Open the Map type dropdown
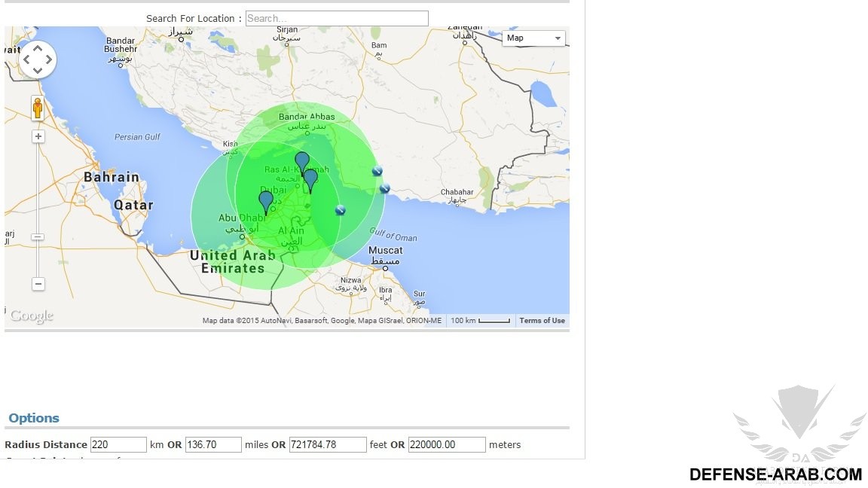 533,38
